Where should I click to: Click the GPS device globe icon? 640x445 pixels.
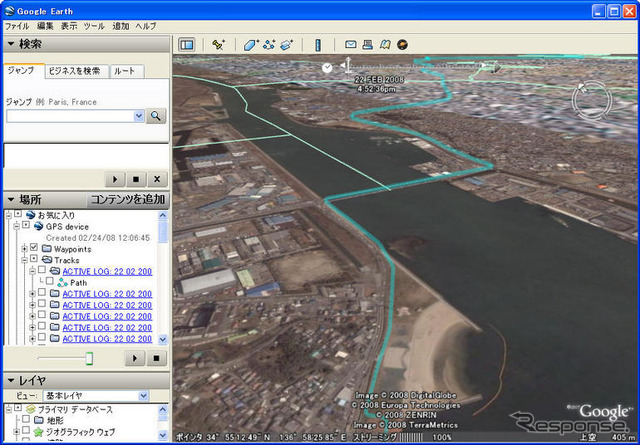tap(38, 226)
